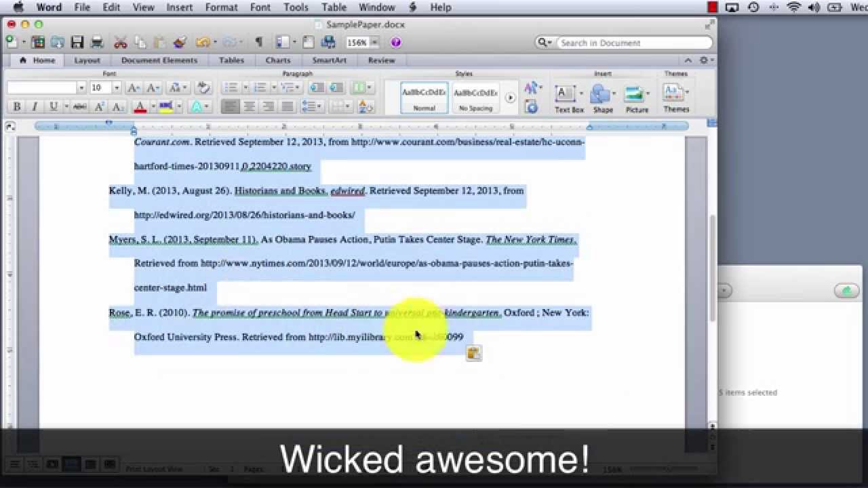Expand the styles gallery arrow

510,98
